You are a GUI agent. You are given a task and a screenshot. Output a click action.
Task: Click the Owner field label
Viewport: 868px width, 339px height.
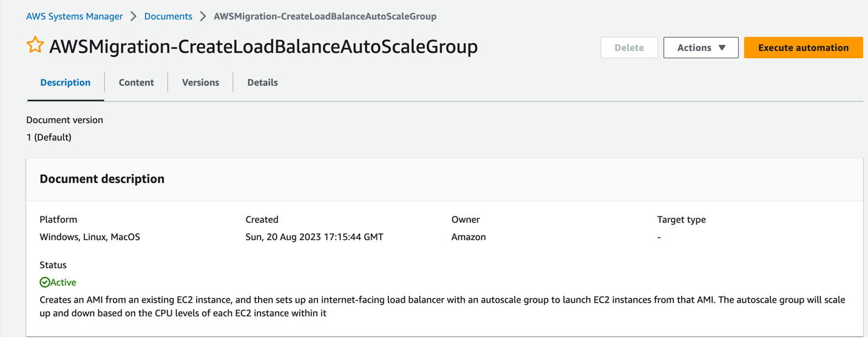pyautogui.click(x=466, y=220)
